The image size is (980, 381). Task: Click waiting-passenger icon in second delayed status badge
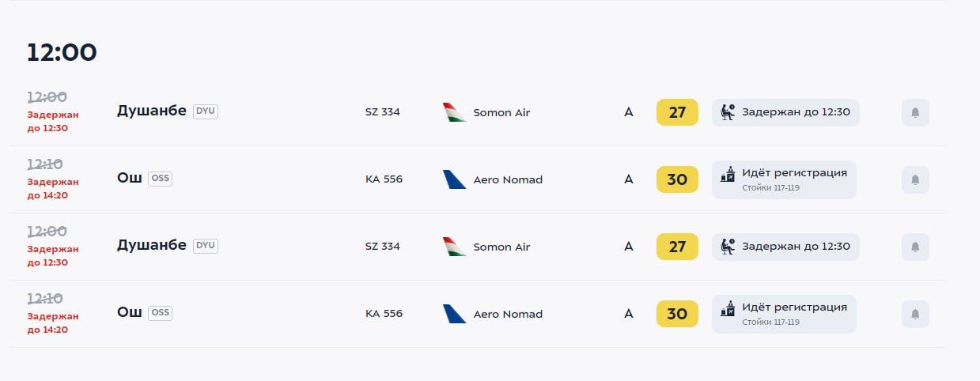(728, 247)
